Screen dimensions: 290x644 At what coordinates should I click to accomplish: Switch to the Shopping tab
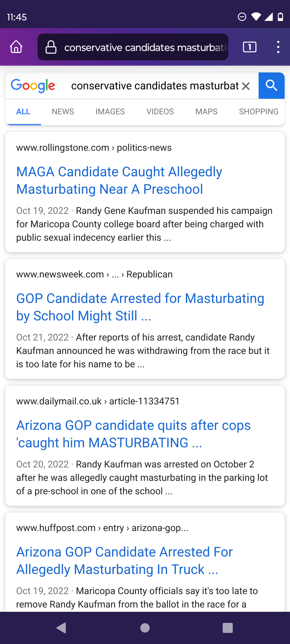[259, 112]
